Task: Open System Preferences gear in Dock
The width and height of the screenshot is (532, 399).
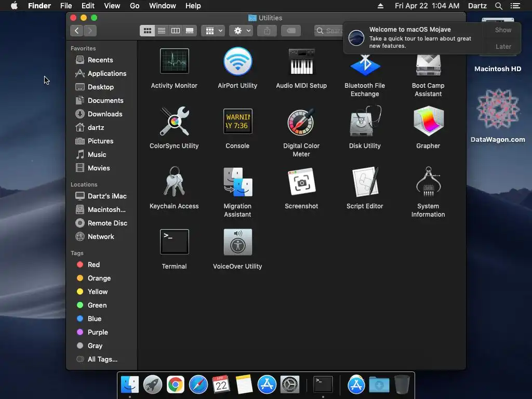Action: click(x=289, y=384)
